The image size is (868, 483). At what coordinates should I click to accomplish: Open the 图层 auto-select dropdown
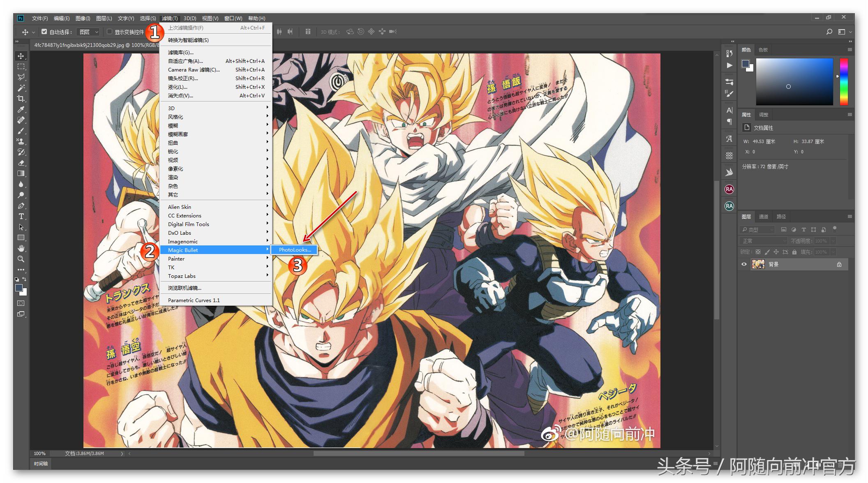89,32
